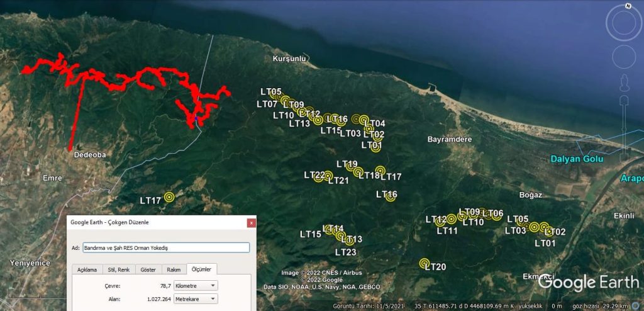
Task: Click the Ad name input field
Action: coord(165,248)
